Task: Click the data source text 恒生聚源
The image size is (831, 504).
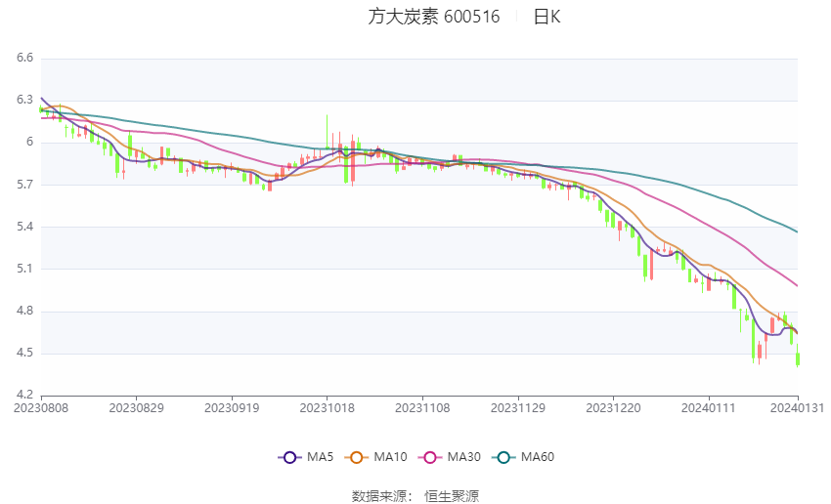Action: (452, 496)
